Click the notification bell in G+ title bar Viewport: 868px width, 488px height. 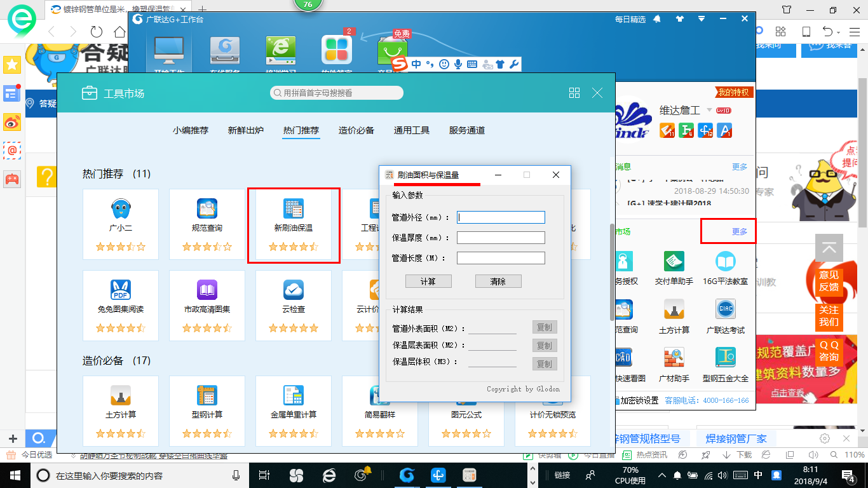(x=657, y=19)
